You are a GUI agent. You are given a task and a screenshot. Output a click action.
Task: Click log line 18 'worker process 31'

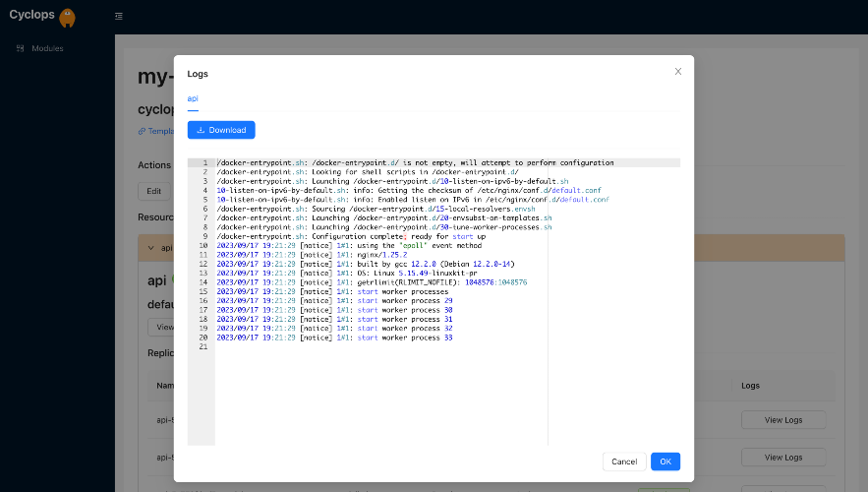[334, 319]
